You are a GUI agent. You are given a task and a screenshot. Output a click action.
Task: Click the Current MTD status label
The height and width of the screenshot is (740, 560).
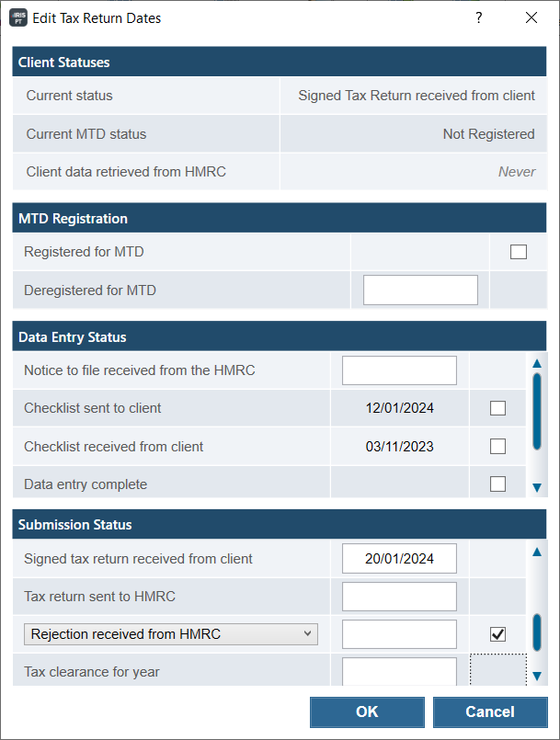click(x=86, y=134)
